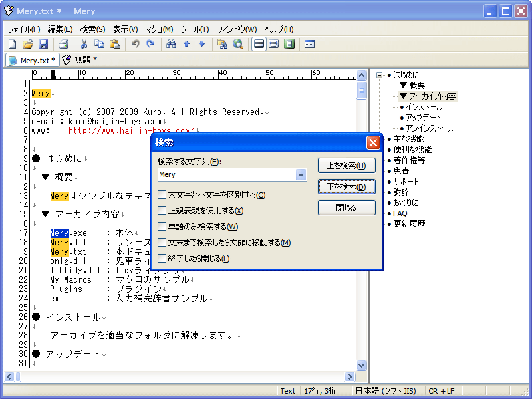This screenshot has width=532, height=399.
Task: Click the Paste clipboard icon
Action: tap(115, 44)
